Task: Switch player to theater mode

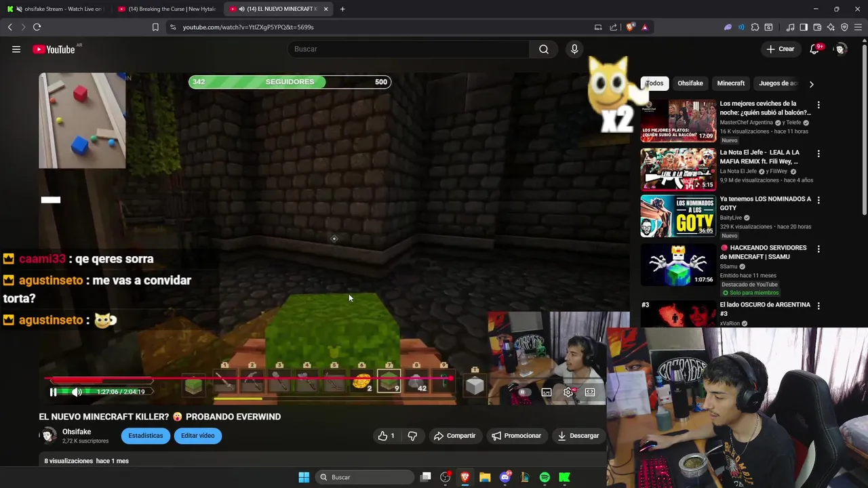Action: point(590,392)
